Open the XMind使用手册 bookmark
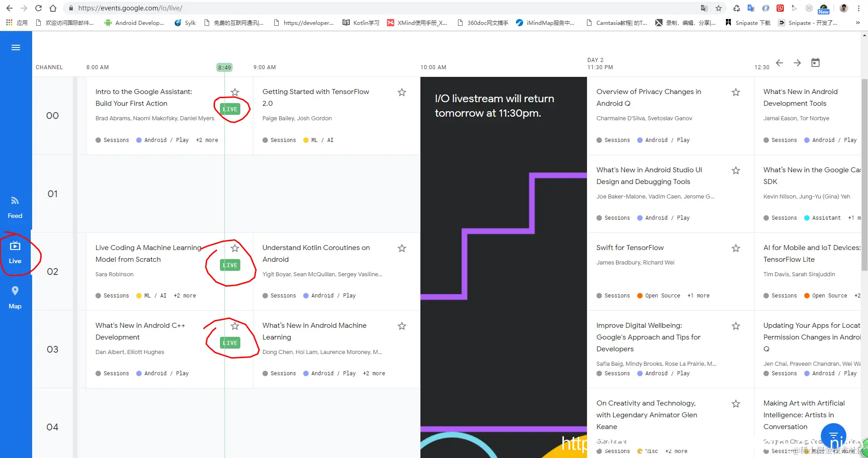 point(417,23)
